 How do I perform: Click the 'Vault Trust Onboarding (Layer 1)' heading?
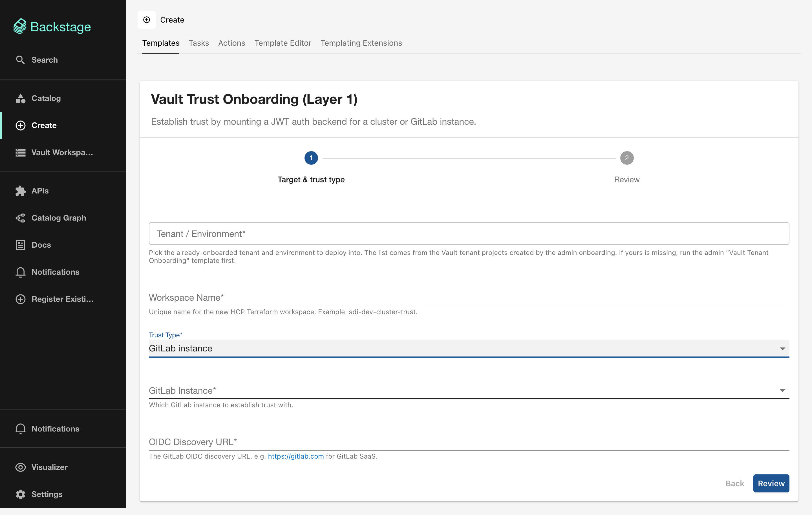254,100
